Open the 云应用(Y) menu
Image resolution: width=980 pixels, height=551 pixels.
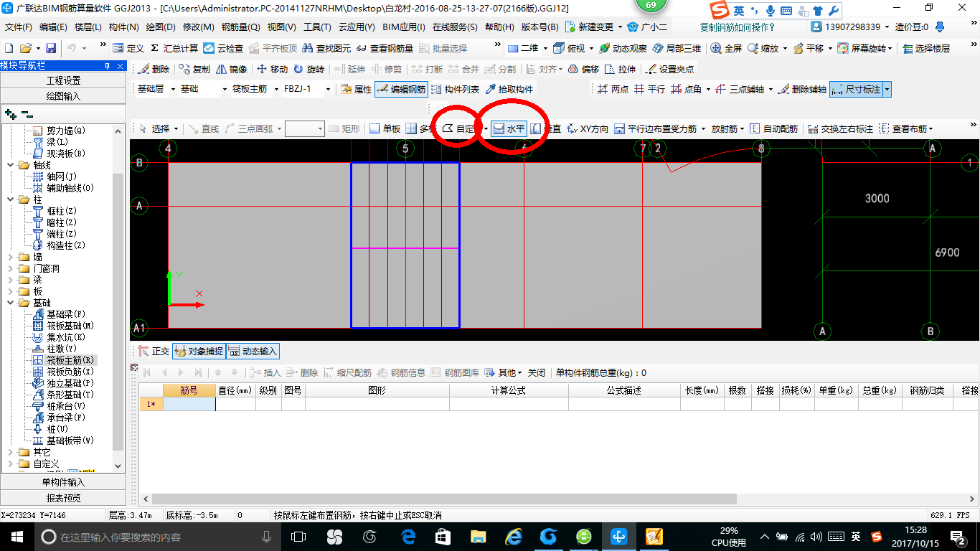(x=356, y=27)
